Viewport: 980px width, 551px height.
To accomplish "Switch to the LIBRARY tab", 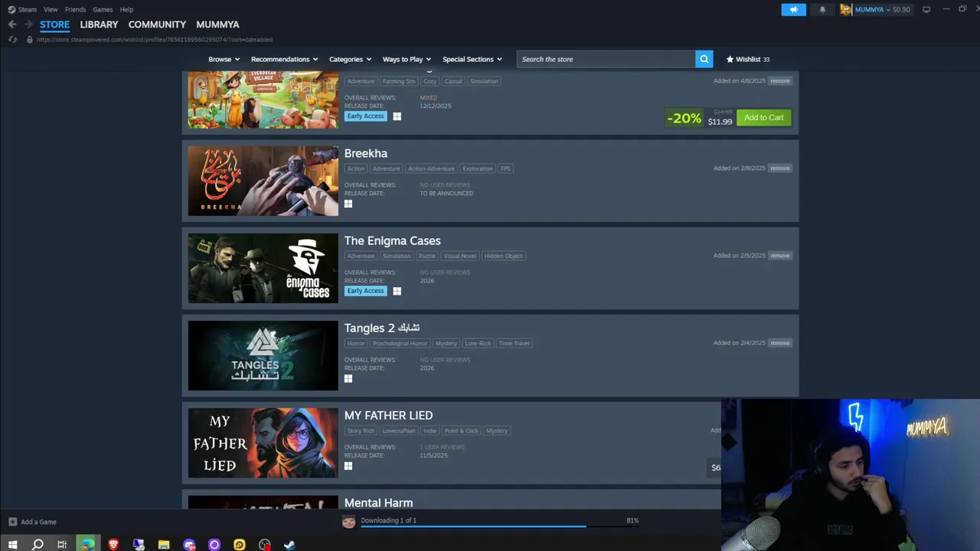I will tap(99, 24).
